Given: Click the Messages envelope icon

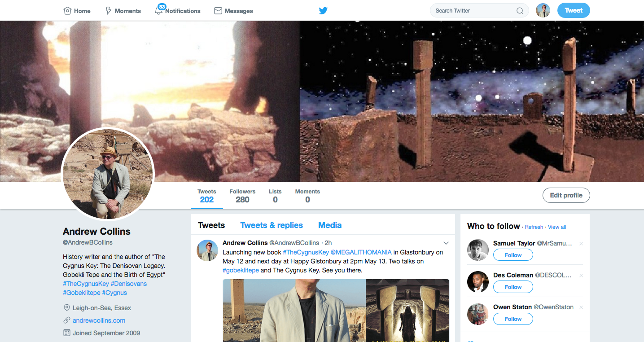Looking at the screenshot, I should 218,11.
